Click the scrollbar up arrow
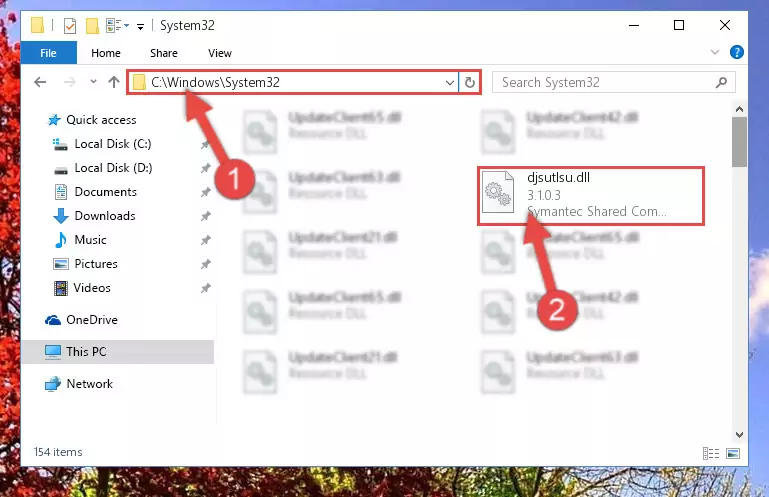Viewport: 769px width, 497px height. (x=739, y=109)
